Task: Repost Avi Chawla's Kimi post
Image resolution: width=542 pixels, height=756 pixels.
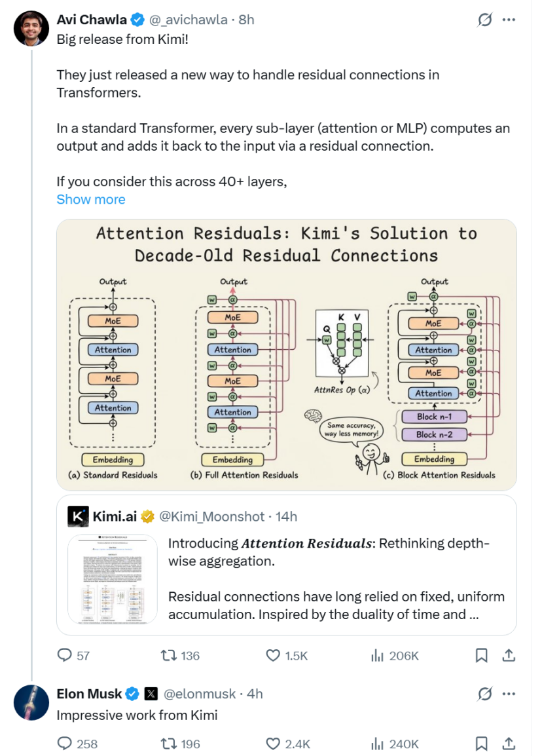Action: 170,655
